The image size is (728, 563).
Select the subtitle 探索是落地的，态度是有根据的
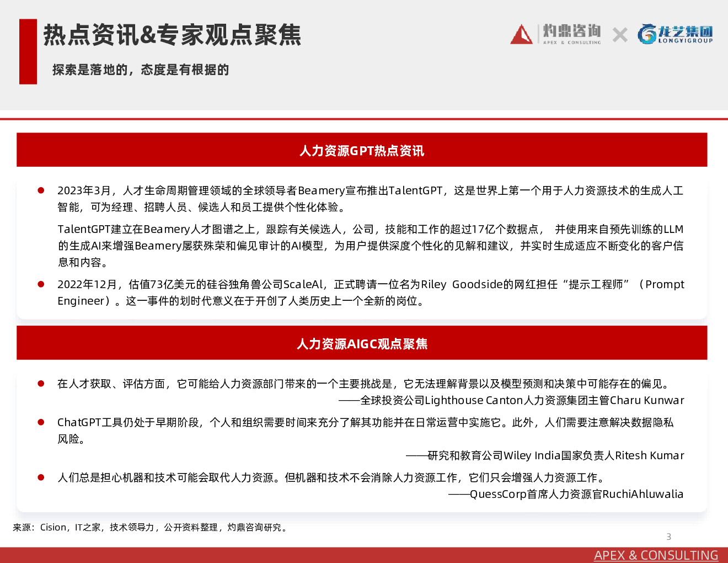[x=141, y=70]
